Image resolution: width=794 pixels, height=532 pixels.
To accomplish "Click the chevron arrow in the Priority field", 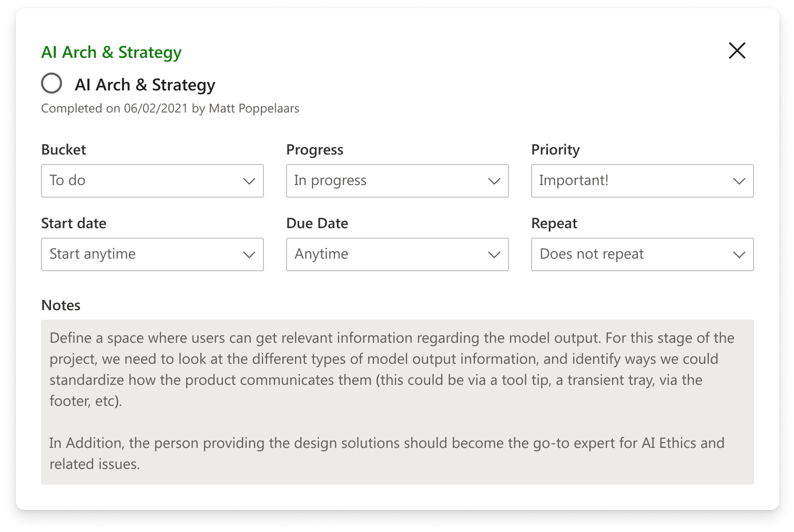I will (x=739, y=181).
